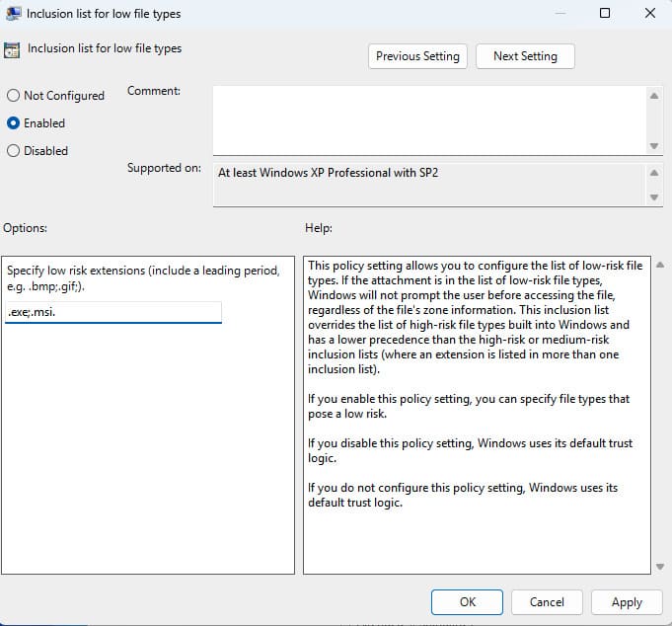Image resolution: width=672 pixels, height=626 pixels.
Task: Click 'If you enable this policy setting' paragraph
Action: point(469,406)
